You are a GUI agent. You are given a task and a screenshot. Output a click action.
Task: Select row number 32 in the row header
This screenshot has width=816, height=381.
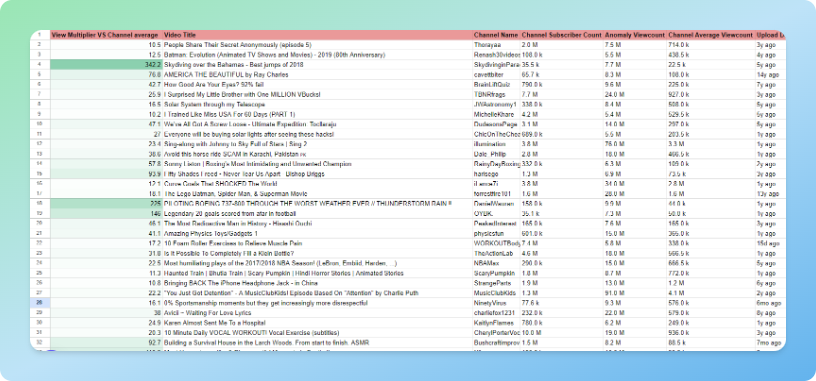coord(40,342)
